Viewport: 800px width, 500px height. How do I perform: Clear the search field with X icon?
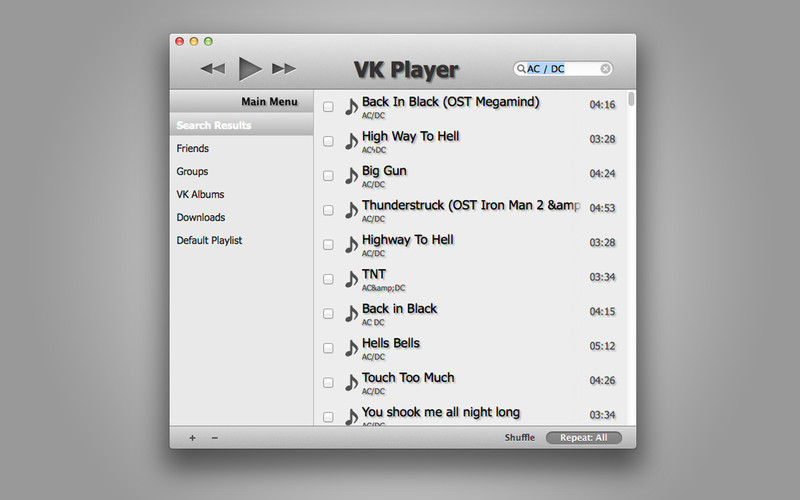point(605,69)
